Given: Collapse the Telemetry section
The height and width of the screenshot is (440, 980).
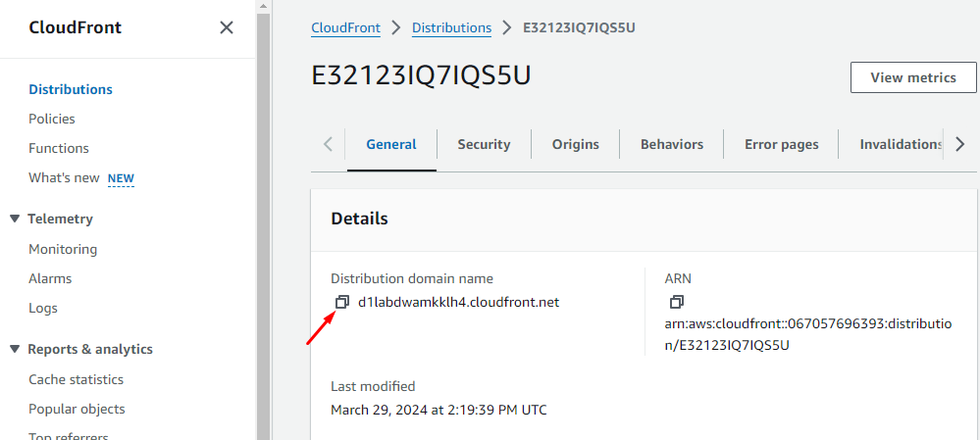Looking at the screenshot, I should [15, 219].
